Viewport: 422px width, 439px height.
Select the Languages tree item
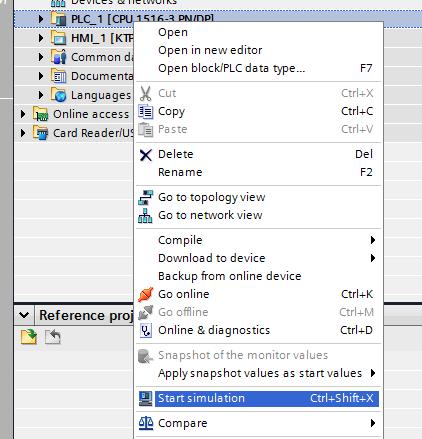tap(101, 95)
